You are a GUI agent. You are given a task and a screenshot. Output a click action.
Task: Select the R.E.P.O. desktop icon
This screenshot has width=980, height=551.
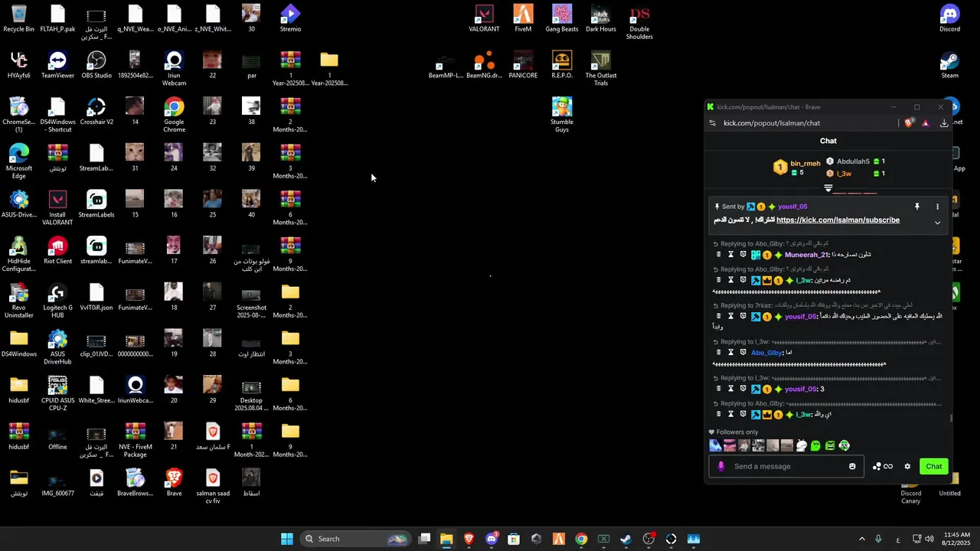click(562, 65)
